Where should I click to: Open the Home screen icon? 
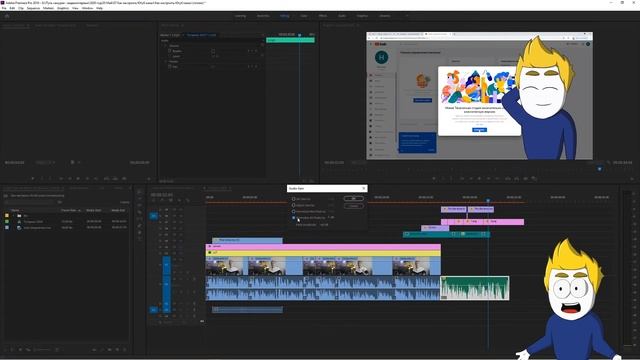tap(7, 16)
